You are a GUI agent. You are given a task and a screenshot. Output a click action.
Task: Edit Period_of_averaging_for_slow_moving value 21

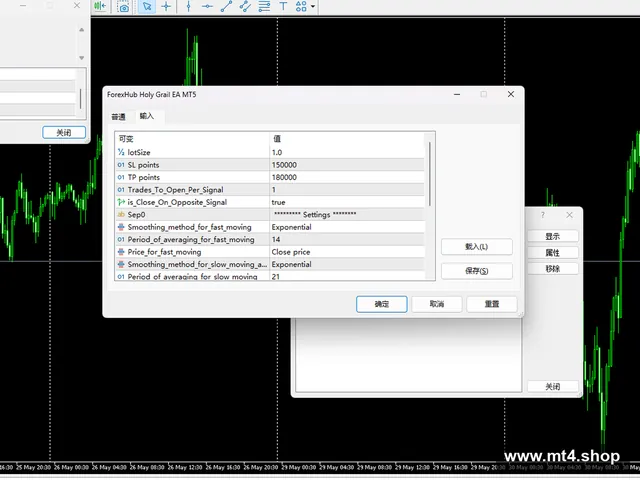coord(347,276)
